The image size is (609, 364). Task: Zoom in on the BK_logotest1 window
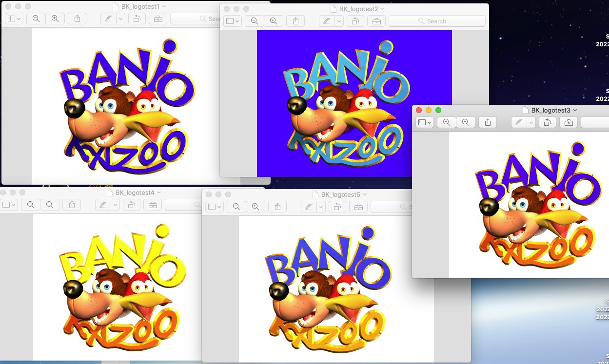(55, 19)
